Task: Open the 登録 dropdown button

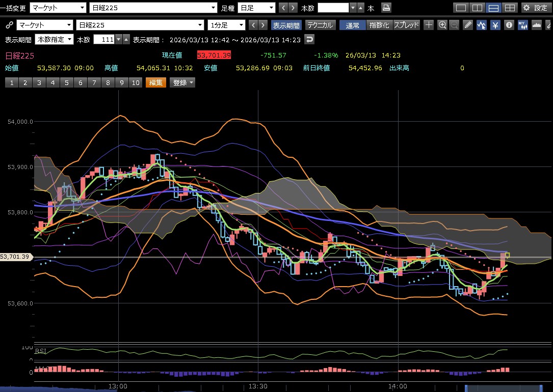Action: [183, 82]
